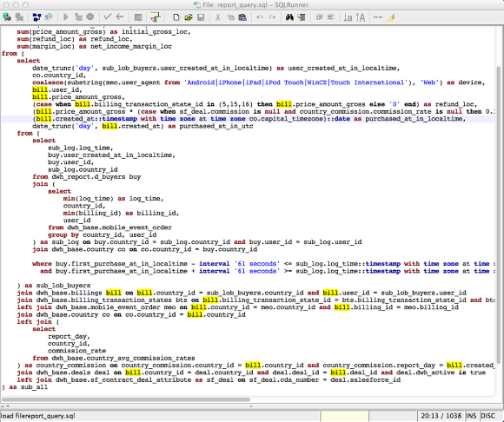Image resolution: width=504 pixels, height=422 pixels.
Task: Click 'min(billing_id) as billing_id,' line
Action: click(121, 213)
